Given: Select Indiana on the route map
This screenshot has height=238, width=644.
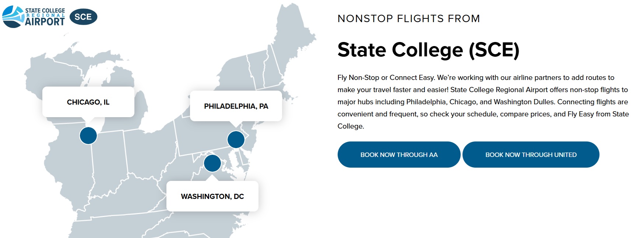Looking at the screenshot, I should [109, 158].
